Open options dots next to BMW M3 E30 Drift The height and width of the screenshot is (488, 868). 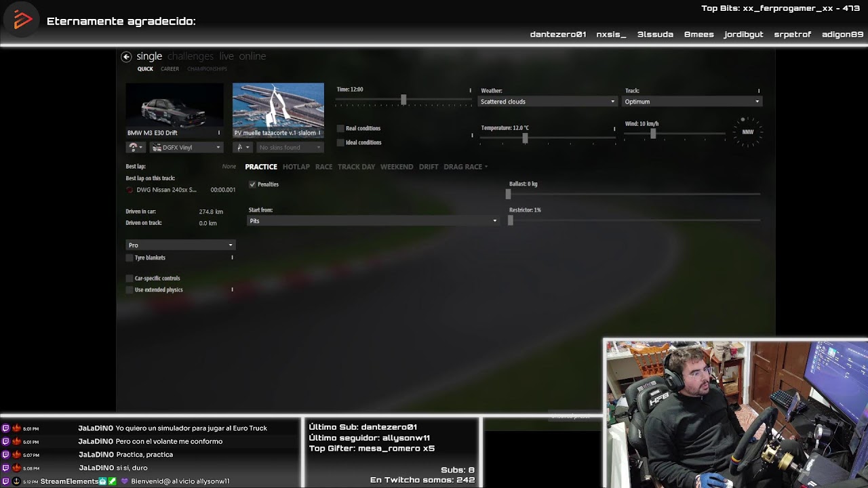coord(218,133)
